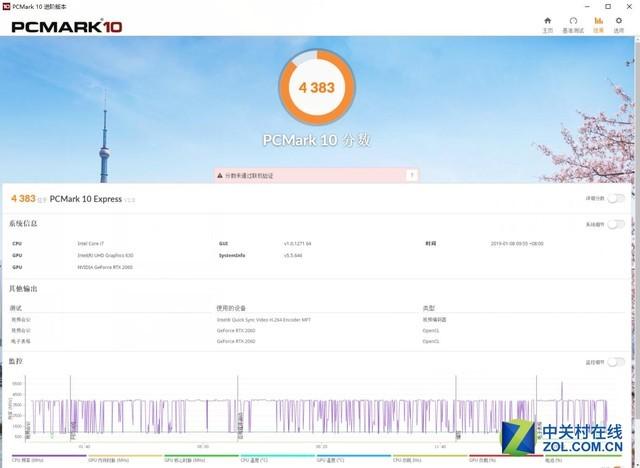The width and height of the screenshot is (640, 468).
Task: Toggle the 监控 monitoring details switch
Action: 616,362
